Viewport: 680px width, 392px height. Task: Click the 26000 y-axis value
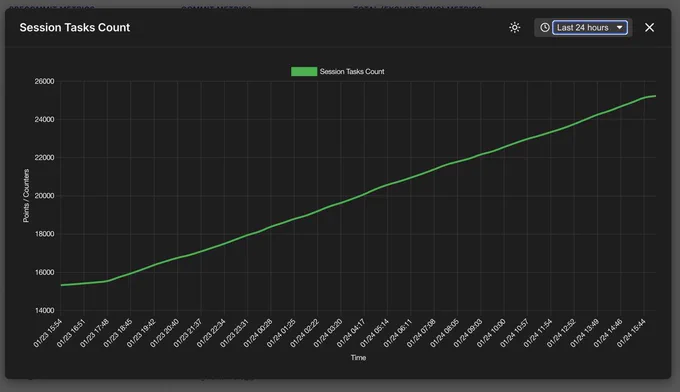[x=45, y=81]
